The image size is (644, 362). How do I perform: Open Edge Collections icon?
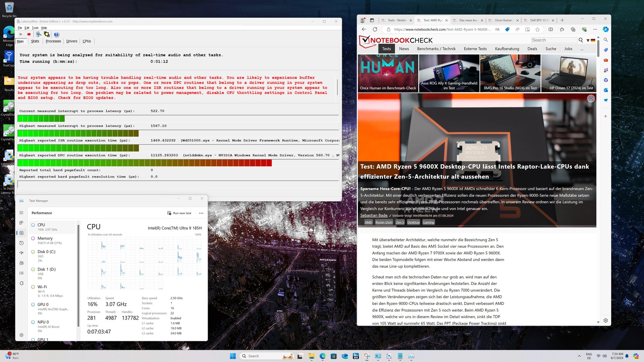(573, 29)
